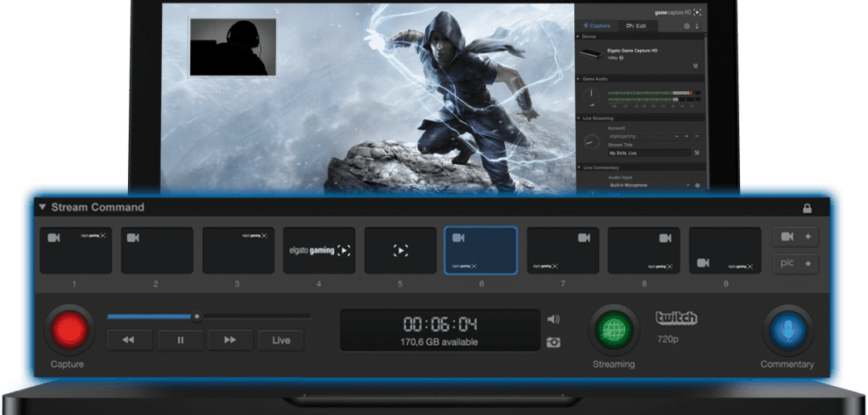Collapse the Stream Command panel

click(x=43, y=207)
